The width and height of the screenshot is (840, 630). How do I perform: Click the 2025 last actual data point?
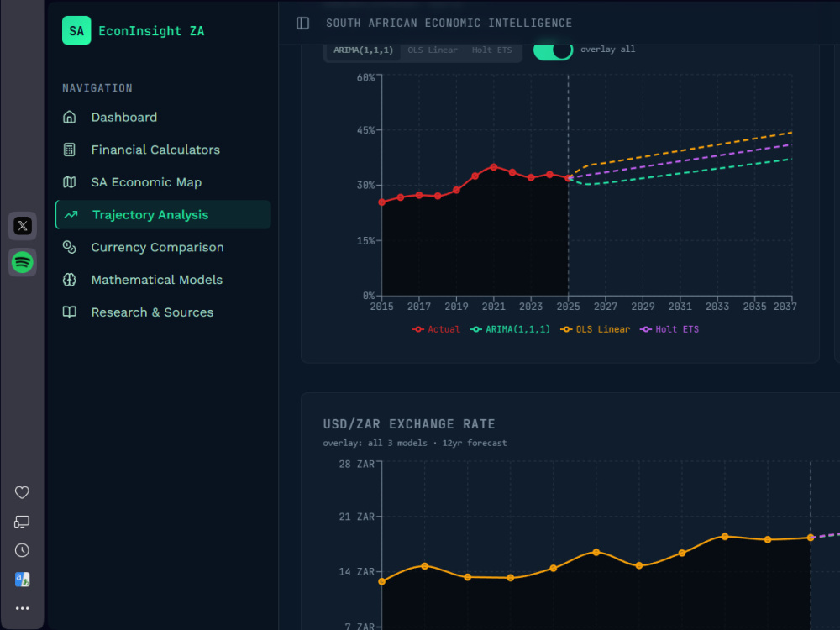569,178
